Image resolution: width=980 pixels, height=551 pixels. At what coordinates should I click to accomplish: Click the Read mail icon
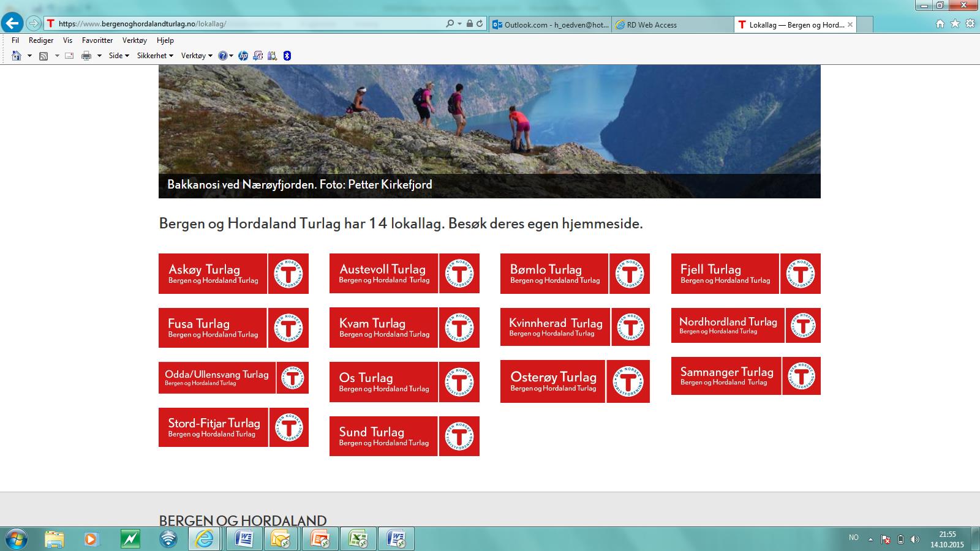point(69,56)
